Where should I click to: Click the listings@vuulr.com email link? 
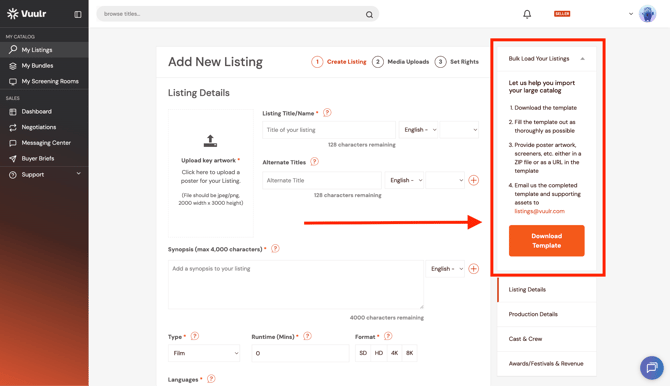coord(539,211)
